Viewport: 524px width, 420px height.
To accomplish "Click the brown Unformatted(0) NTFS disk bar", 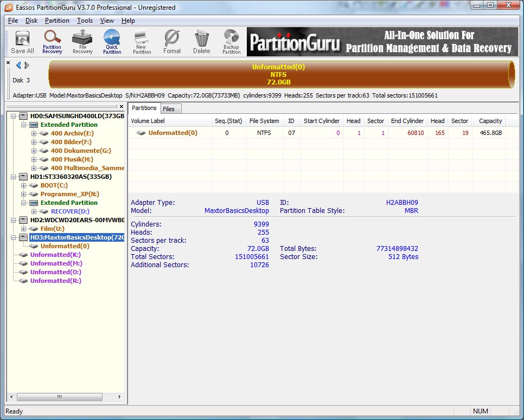I will coord(282,74).
